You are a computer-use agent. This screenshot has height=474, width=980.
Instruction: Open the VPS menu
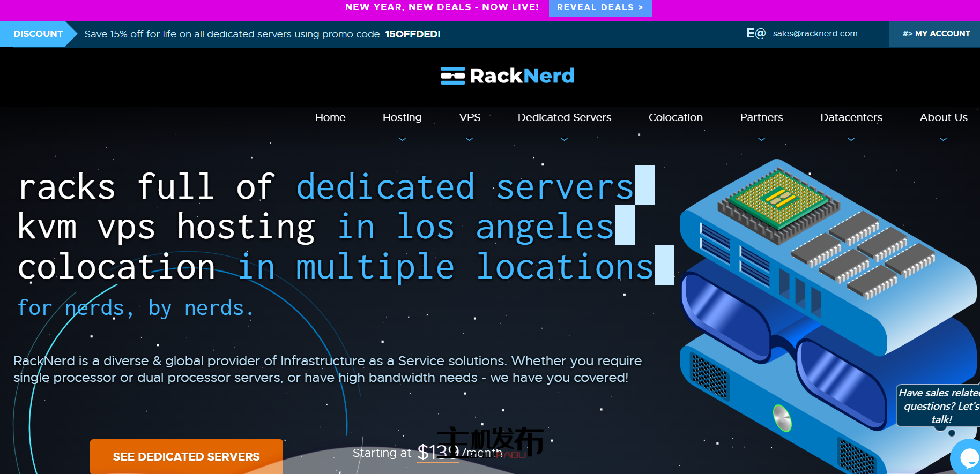(x=470, y=117)
